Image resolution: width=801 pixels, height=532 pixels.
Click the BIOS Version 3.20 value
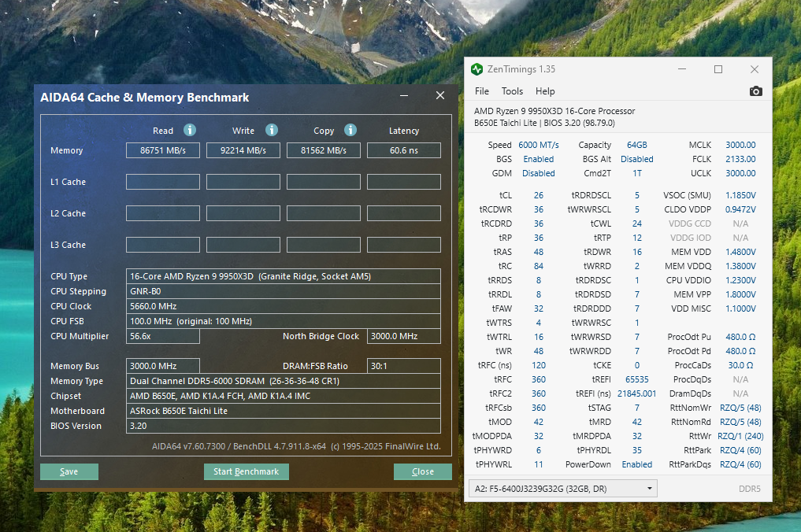coord(284,426)
